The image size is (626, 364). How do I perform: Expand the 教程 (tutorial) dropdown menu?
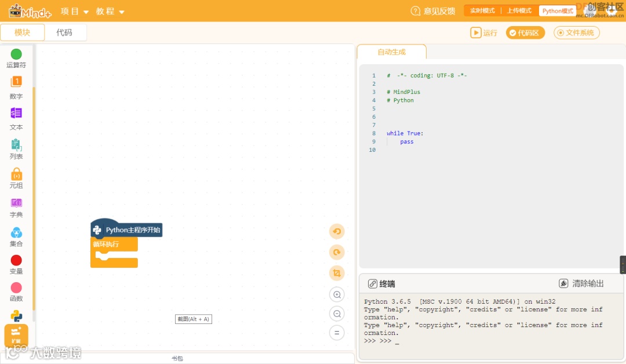(110, 11)
